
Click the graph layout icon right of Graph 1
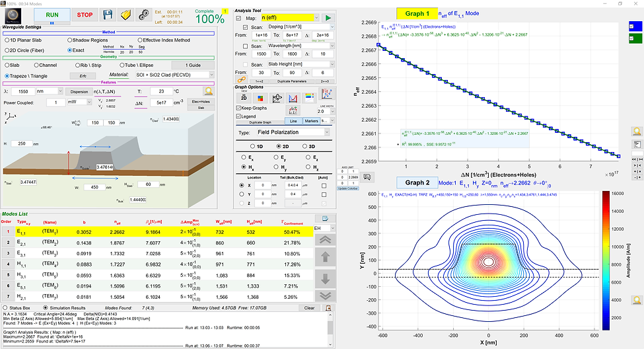point(637,144)
